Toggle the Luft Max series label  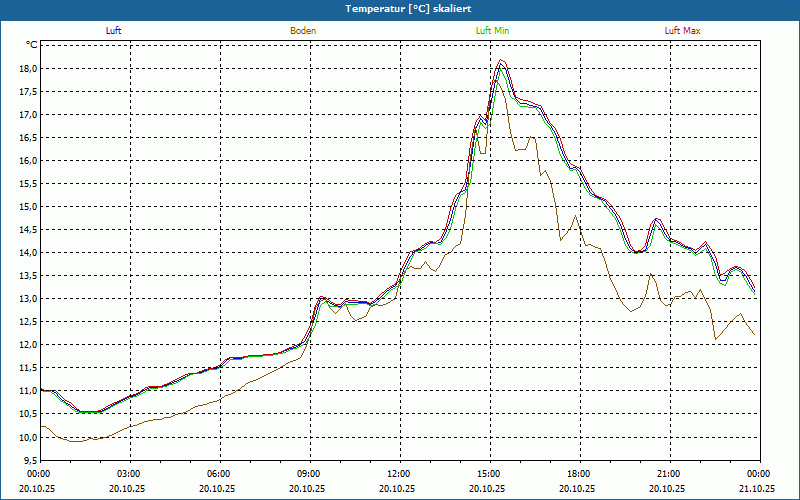pyautogui.click(x=683, y=31)
